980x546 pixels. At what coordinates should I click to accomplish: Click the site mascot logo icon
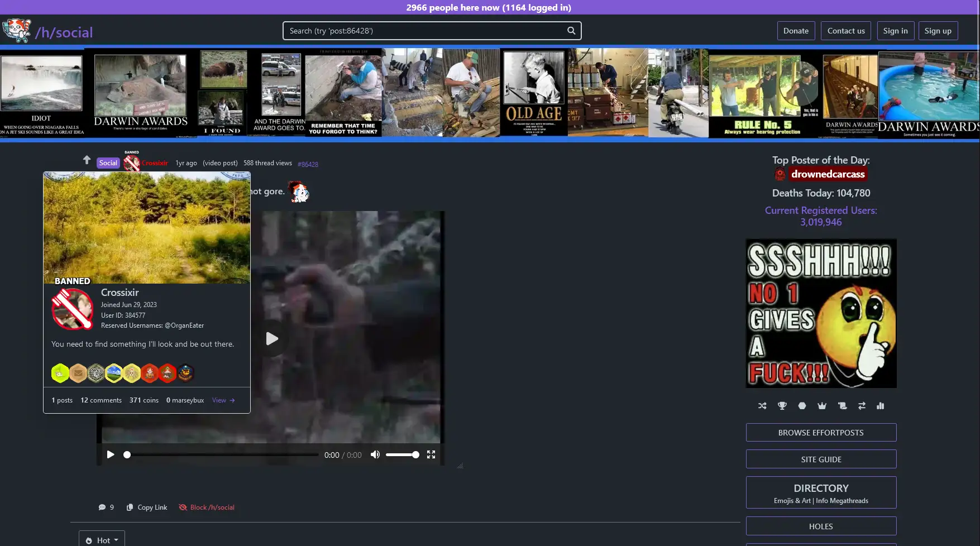coord(16,31)
